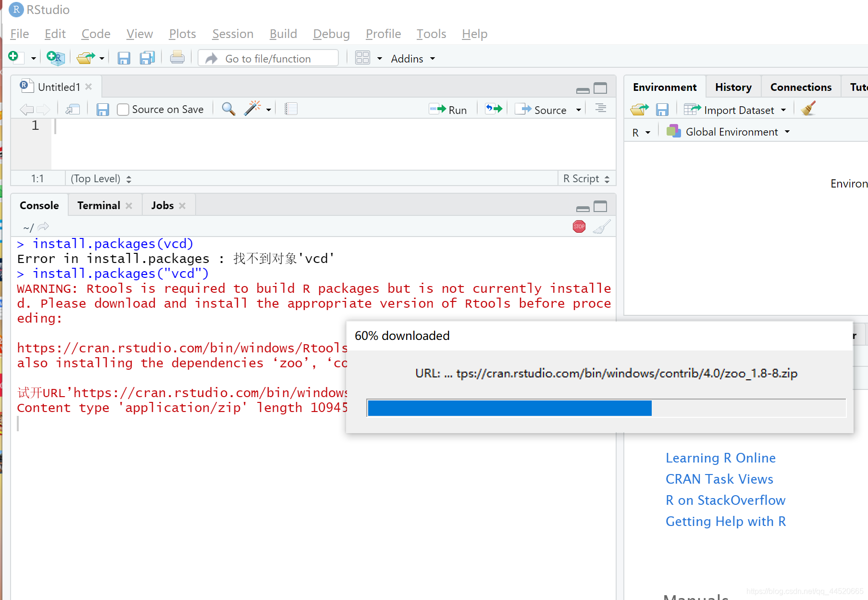Click the download progress bar
This screenshot has width=868, height=600.
pos(606,408)
